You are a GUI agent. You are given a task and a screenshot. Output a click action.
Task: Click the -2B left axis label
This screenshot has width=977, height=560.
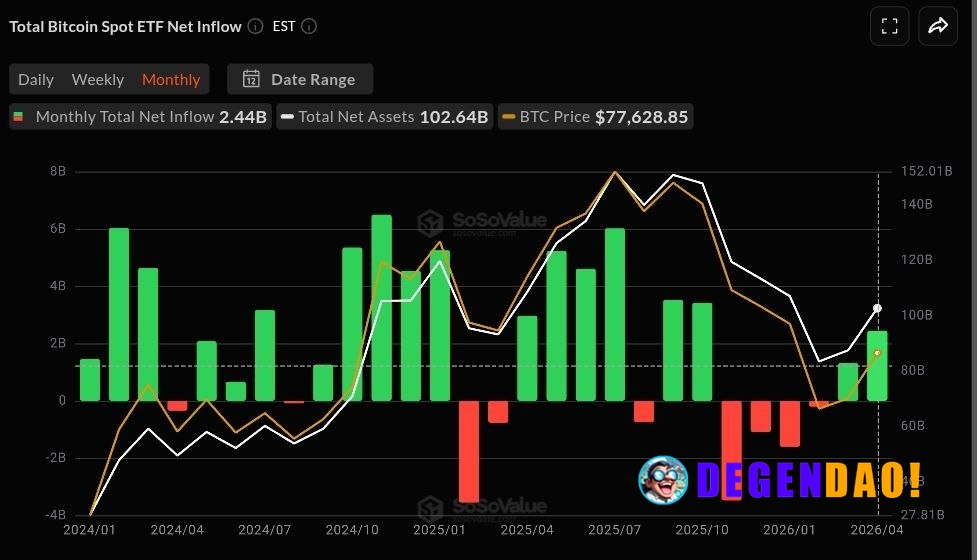pyautogui.click(x=55, y=458)
